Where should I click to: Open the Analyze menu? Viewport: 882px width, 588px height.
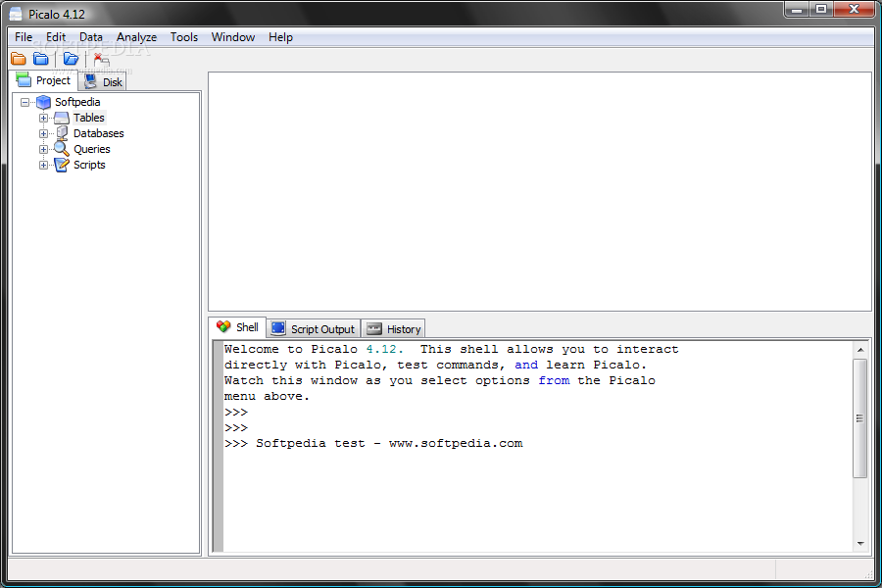(x=136, y=37)
